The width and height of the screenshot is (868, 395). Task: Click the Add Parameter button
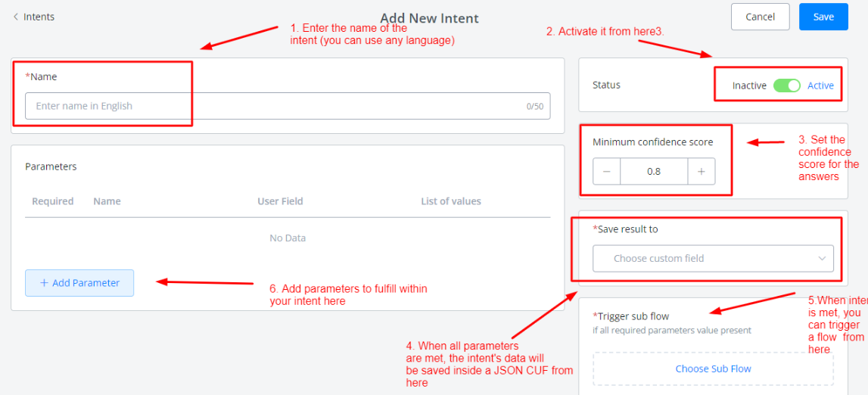tap(79, 283)
